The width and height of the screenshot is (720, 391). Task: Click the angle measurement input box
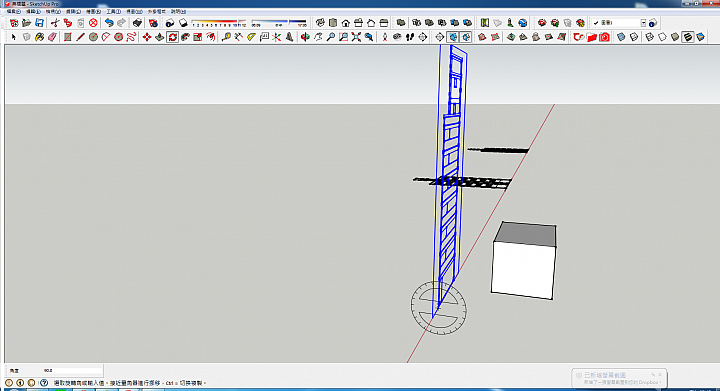(x=72, y=370)
